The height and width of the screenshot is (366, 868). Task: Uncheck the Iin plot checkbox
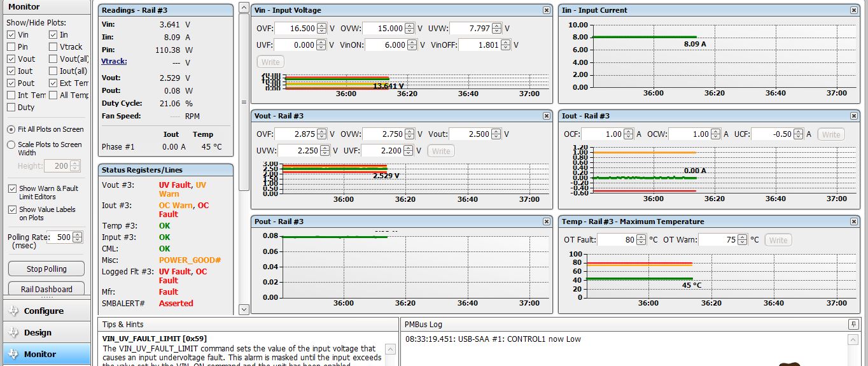pyautogui.click(x=53, y=35)
